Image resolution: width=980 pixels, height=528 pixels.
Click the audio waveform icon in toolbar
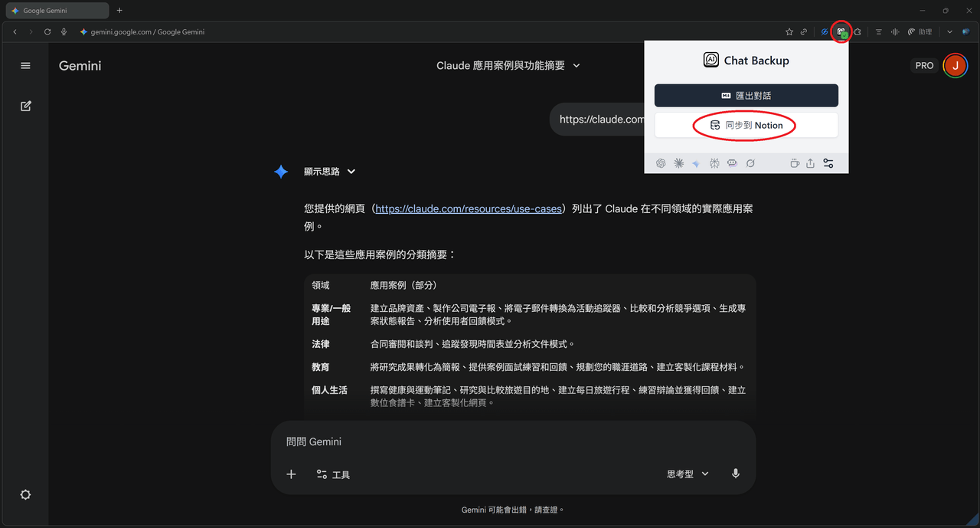(895, 32)
